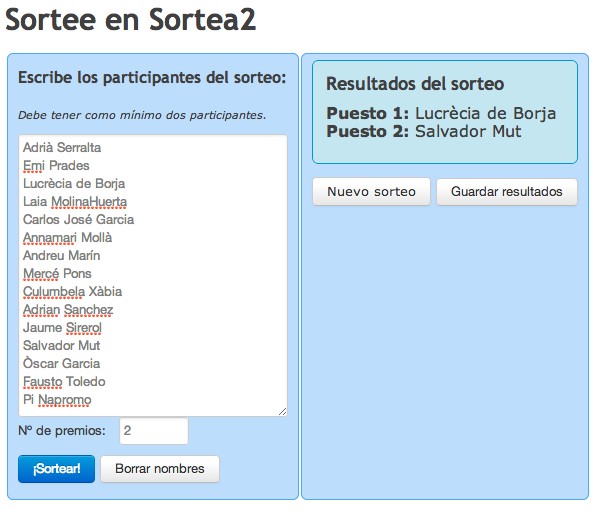Click Borrar nombres button
This screenshot has height=512, width=597.
pos(160,469)
